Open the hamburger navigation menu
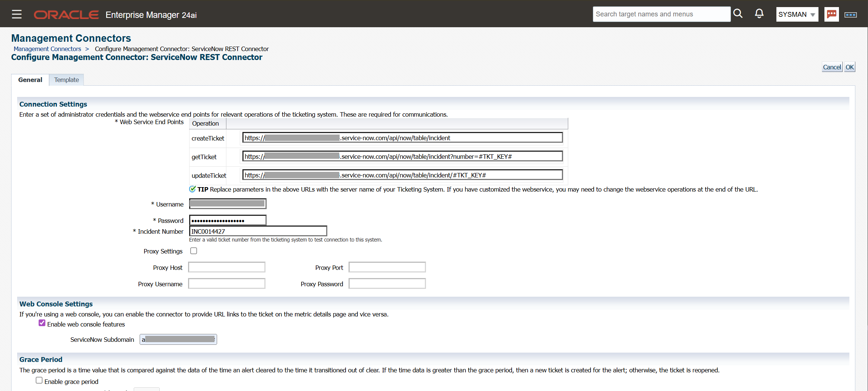This screenshot has width=868, height=391. coord(17,14)
